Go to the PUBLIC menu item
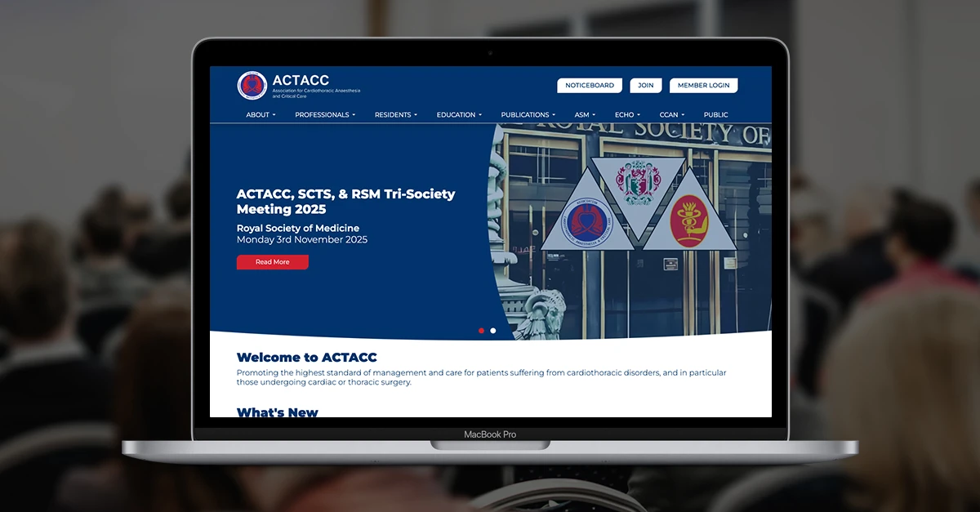 point(716,115)
